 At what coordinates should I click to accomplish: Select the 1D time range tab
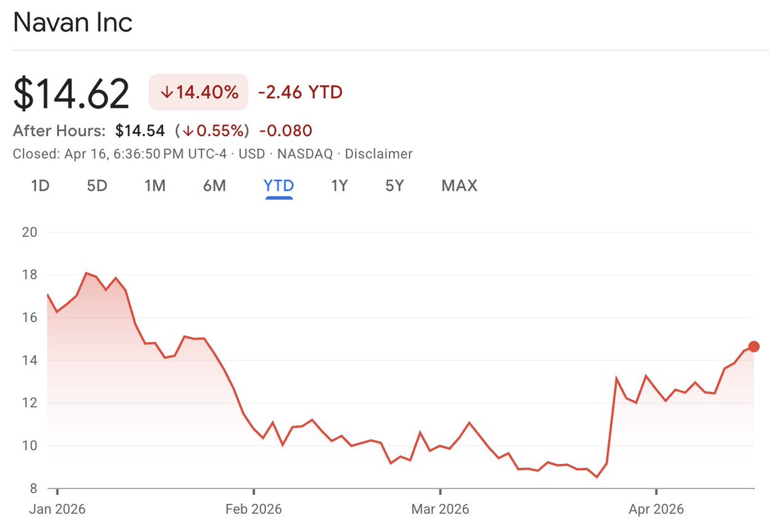40,186
